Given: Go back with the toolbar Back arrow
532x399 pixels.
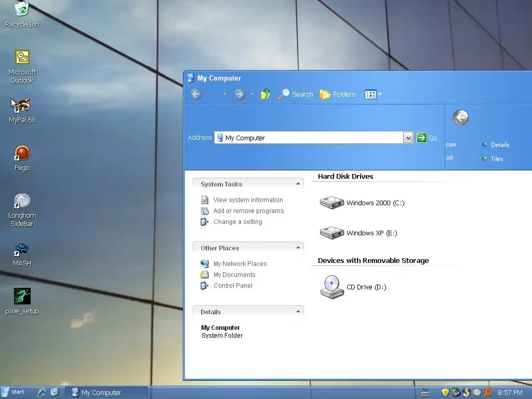Looking at the screenshot, I should [196, 94].
